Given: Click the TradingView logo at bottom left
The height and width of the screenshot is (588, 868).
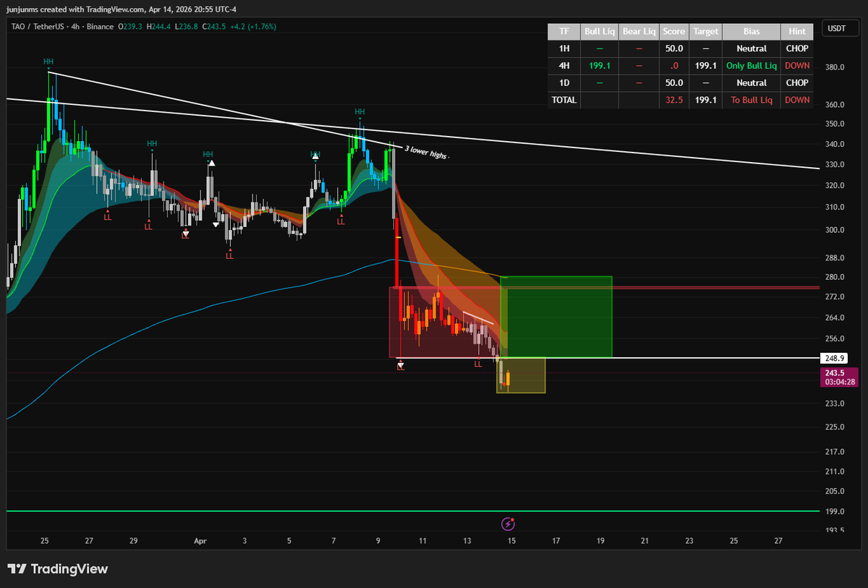Looking at the screenshot, I should pos(57,569).
